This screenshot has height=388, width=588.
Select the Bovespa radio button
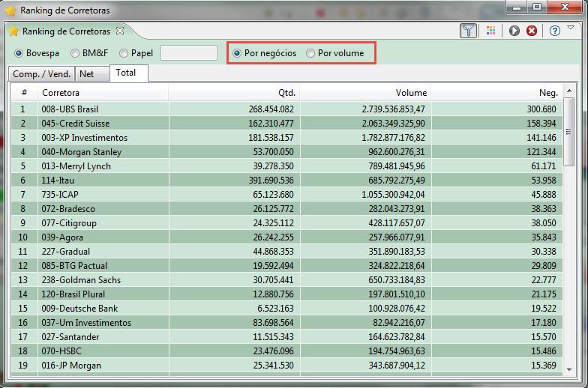point(18,53)
